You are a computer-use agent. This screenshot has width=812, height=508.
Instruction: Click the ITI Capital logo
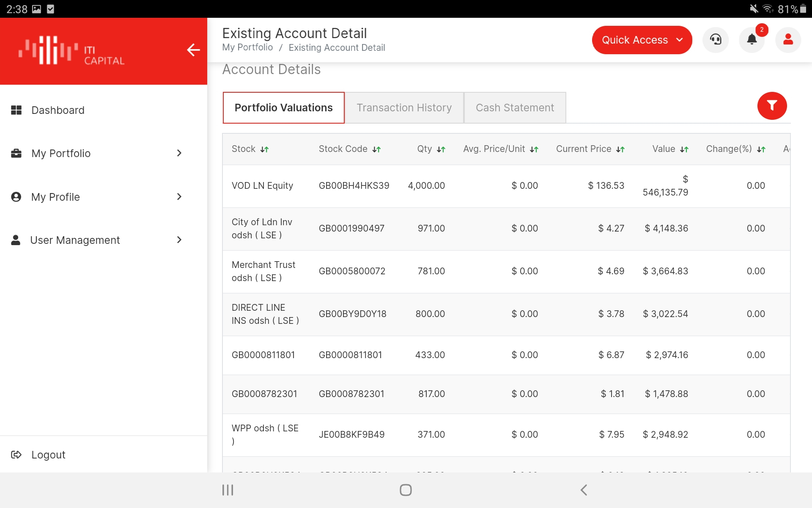pyautogui.click(x=71, y=51)
